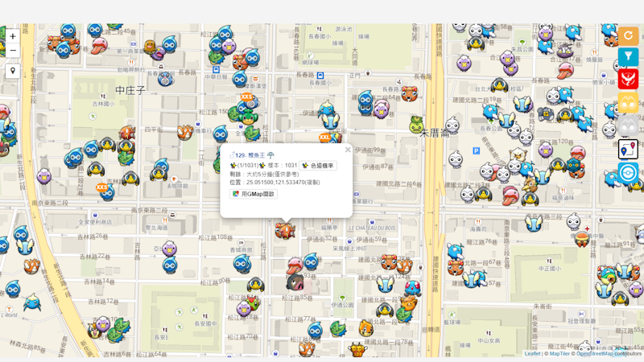644x362 pixels.
Task: Toggle the gray binoculars button
Action: (628, 126)
